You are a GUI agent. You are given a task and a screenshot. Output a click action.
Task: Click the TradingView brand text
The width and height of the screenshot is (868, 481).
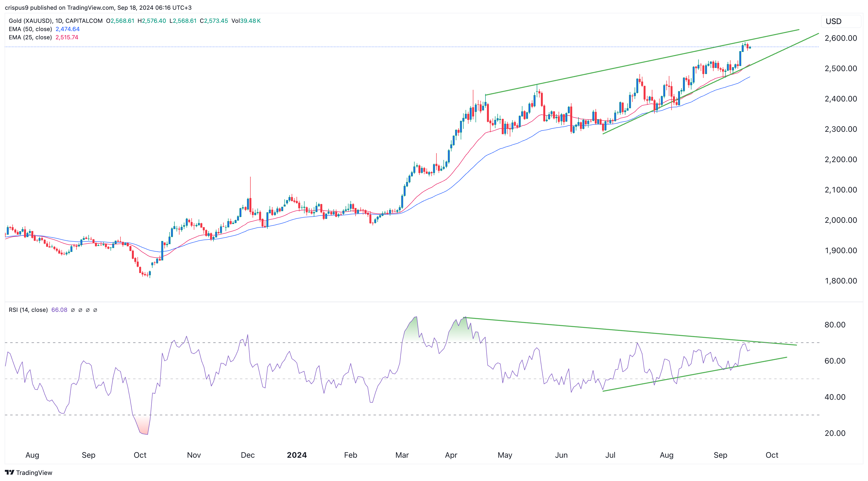pyautogui.click(x=34, y=473)
